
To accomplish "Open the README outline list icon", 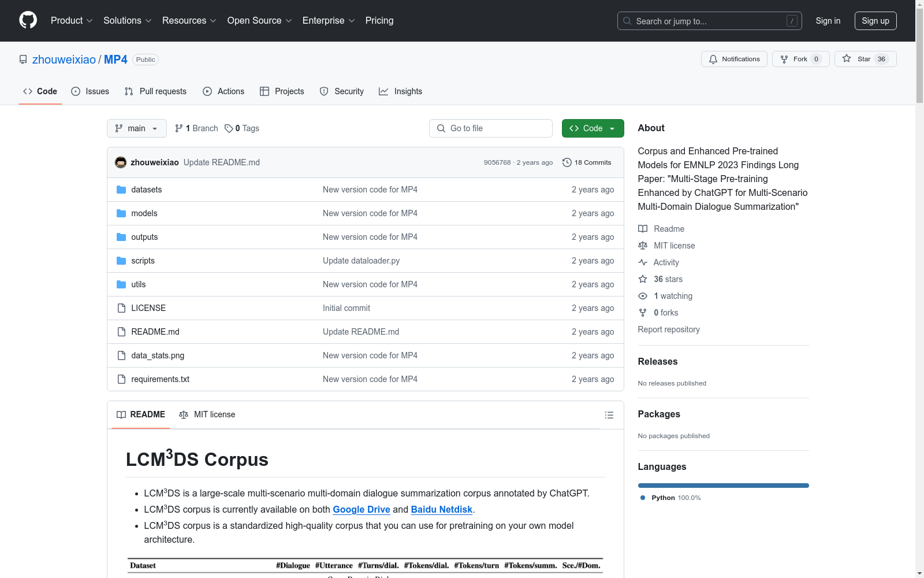I will click(609, 415).
